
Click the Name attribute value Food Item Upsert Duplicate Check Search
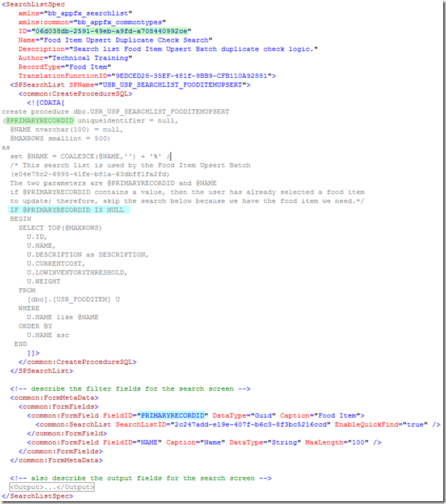coord(126,40)
